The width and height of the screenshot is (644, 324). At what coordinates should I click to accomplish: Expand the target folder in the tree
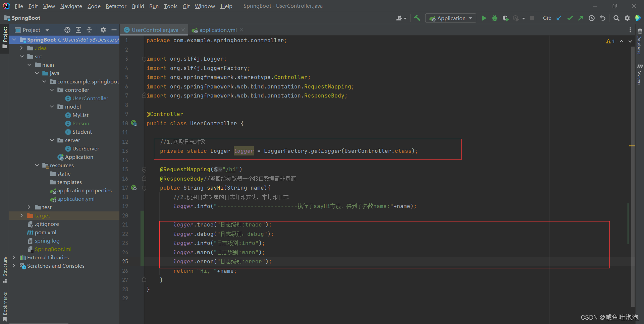coord(21,215)
